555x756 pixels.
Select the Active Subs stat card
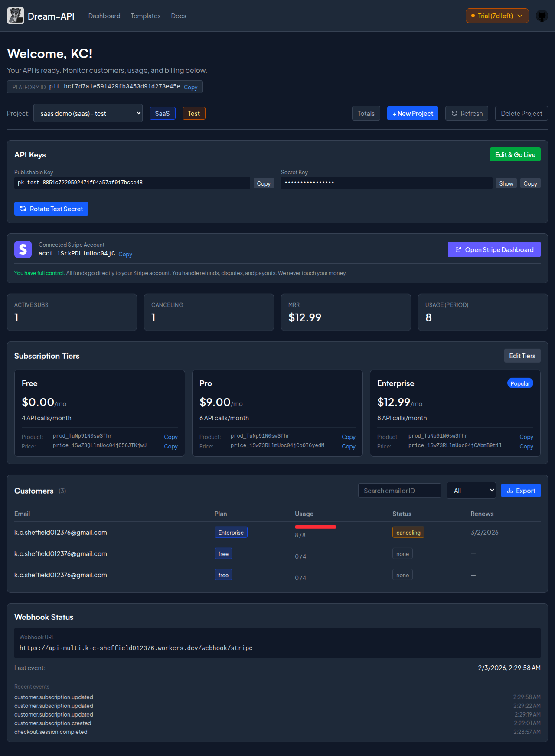[72, 312]
